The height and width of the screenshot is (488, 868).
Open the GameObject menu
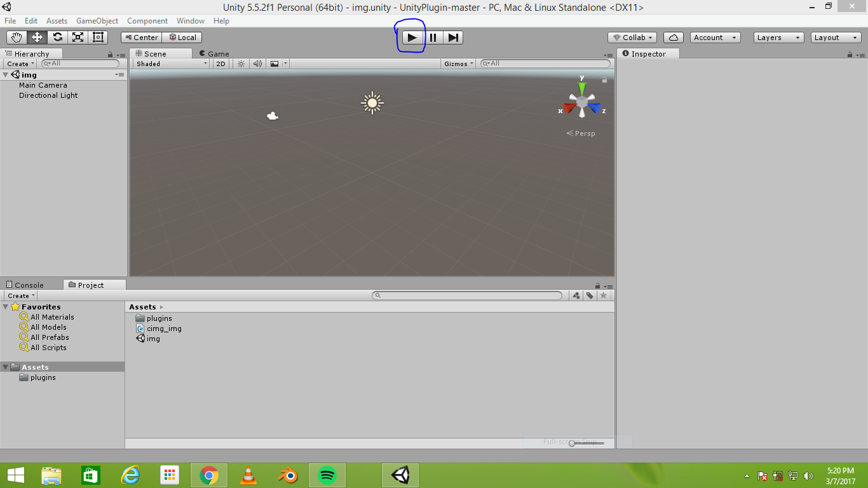tap(97, 21)
